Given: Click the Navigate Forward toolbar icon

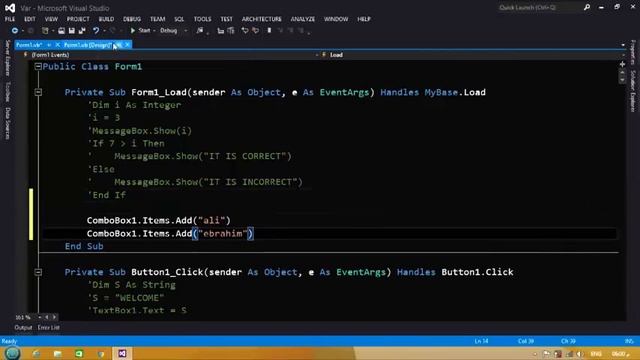Looking at the screenshot, I should (x=31, y=31).
